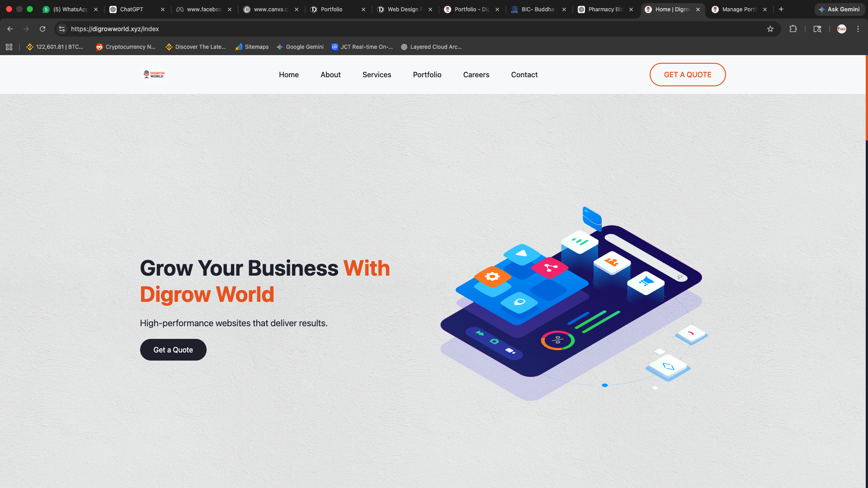
Task: Open the Services page link
Action: point(377,75)
